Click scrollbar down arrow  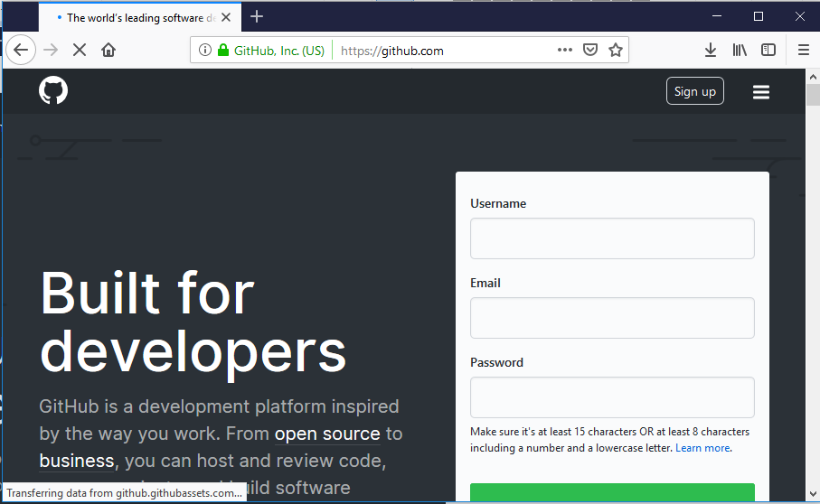coord(813,493)
